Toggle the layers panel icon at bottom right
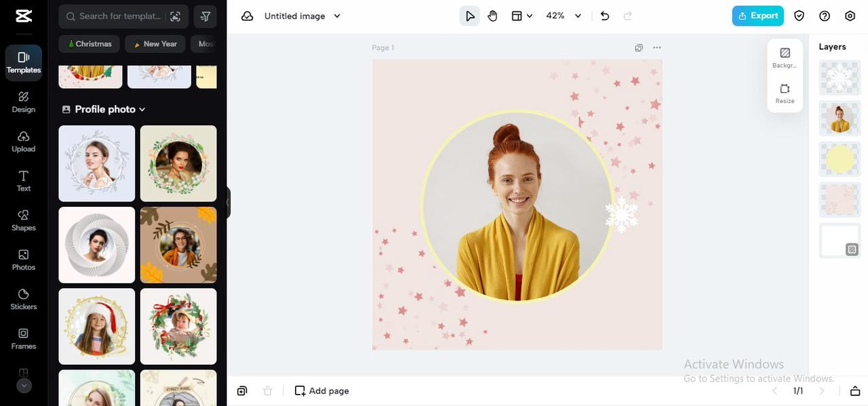This screenshot has height=406, width=868. (855, 391)
